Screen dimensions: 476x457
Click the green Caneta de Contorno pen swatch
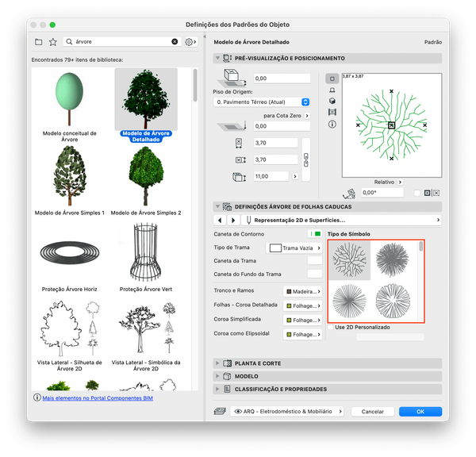coord(315,234)
